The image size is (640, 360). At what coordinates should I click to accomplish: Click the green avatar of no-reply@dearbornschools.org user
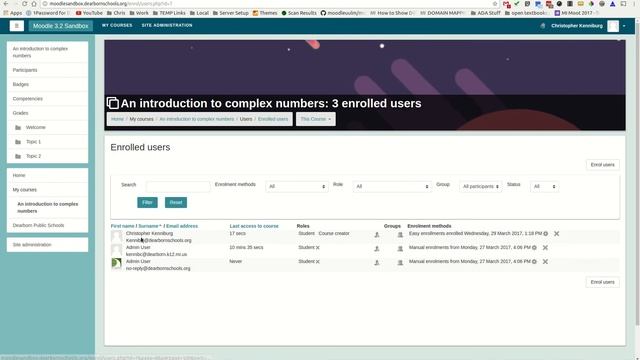point(116,263)
